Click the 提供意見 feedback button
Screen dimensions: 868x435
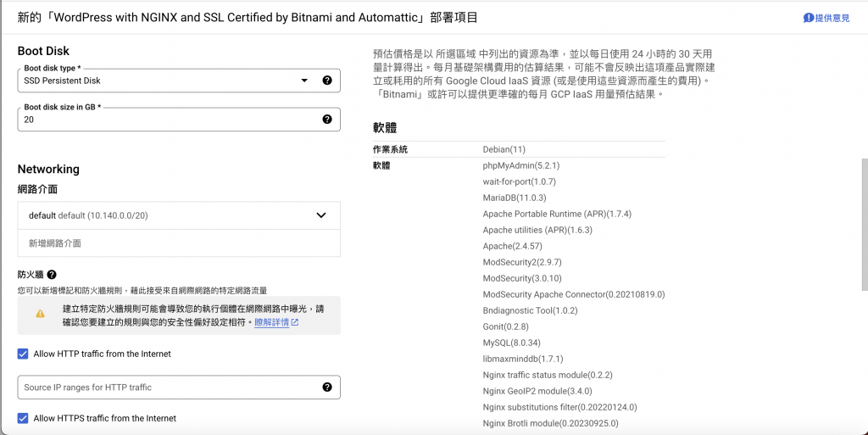pos(826,19)
